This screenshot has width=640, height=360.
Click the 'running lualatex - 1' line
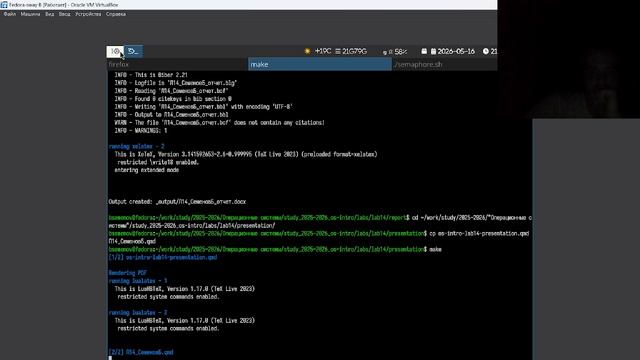click(138, 281)
